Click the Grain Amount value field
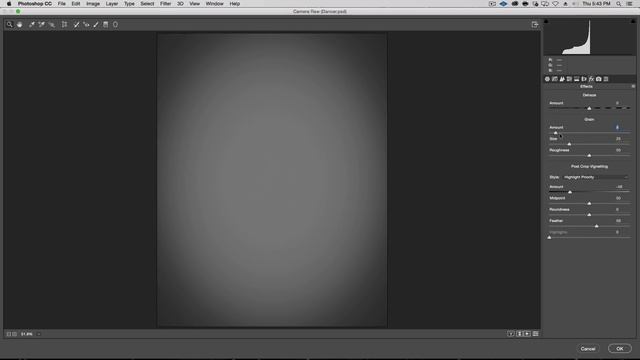 click(619, 127)
